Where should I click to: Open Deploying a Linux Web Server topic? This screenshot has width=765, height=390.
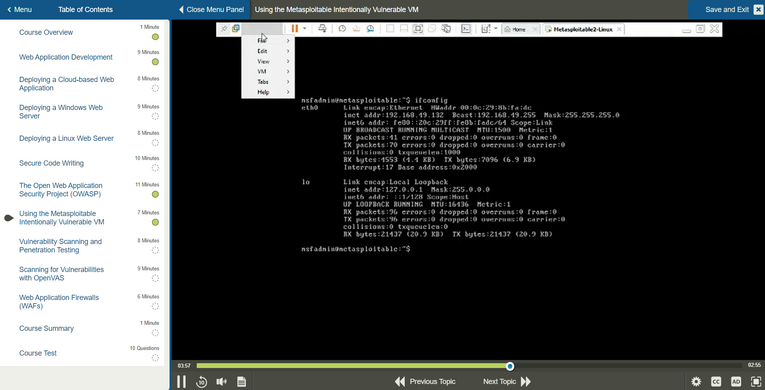pyautogui.click(x=66, y=139)
